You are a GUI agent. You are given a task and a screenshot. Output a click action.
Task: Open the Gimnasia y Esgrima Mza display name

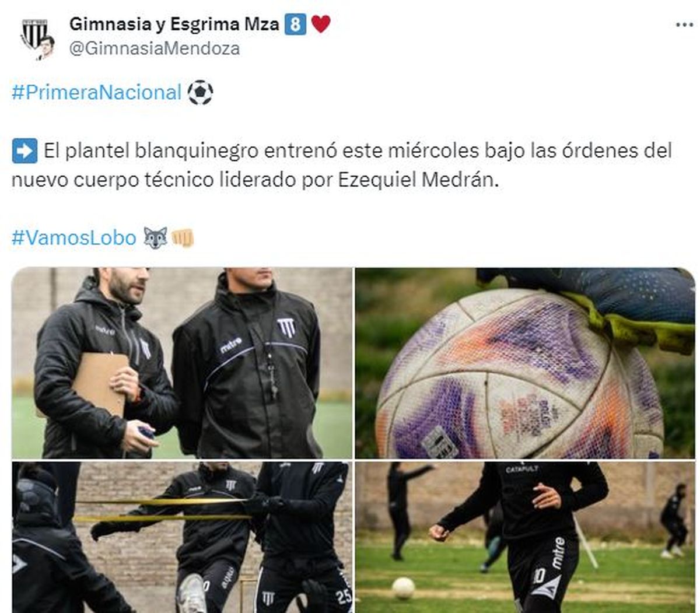[x=174, y=24]
